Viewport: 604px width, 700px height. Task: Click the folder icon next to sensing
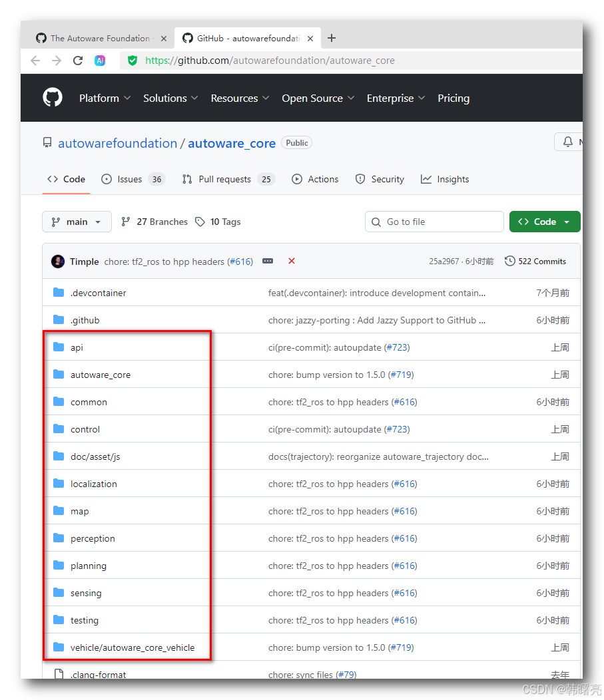pos(59,592)
